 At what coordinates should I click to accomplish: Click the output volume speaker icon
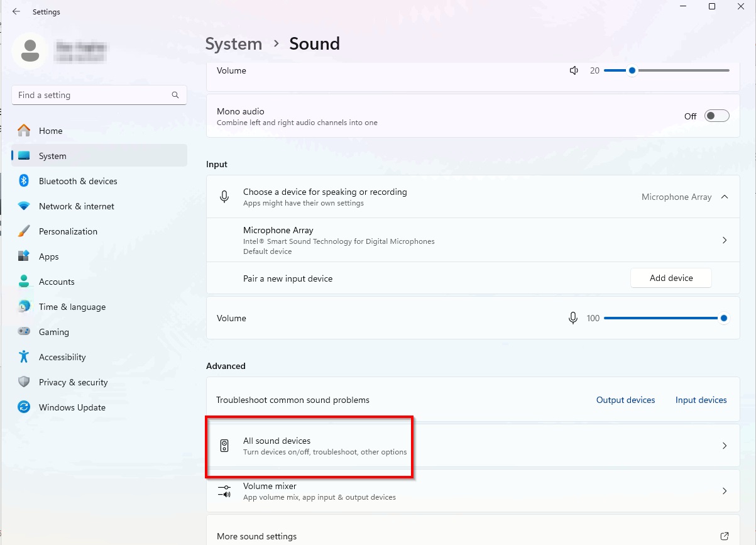(x=574, y=70)
